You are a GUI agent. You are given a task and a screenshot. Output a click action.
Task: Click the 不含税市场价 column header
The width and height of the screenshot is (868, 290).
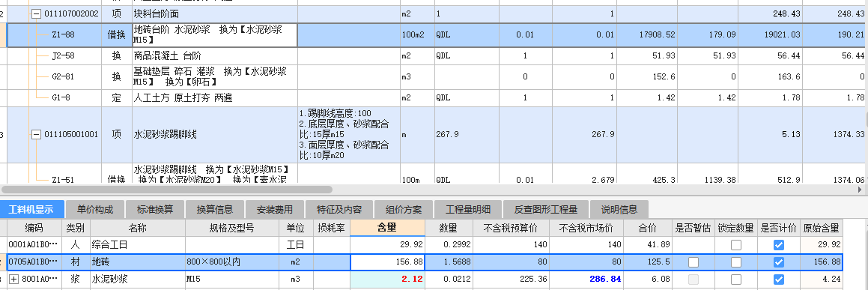coord(586,228)
